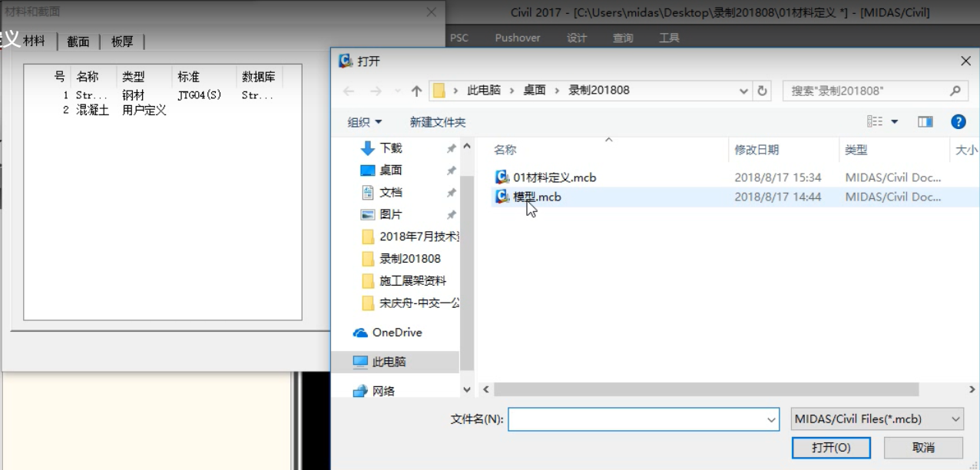Open the 工具 ribbon tab
This screenshot has width=980, height=470.
click(669, 38)
